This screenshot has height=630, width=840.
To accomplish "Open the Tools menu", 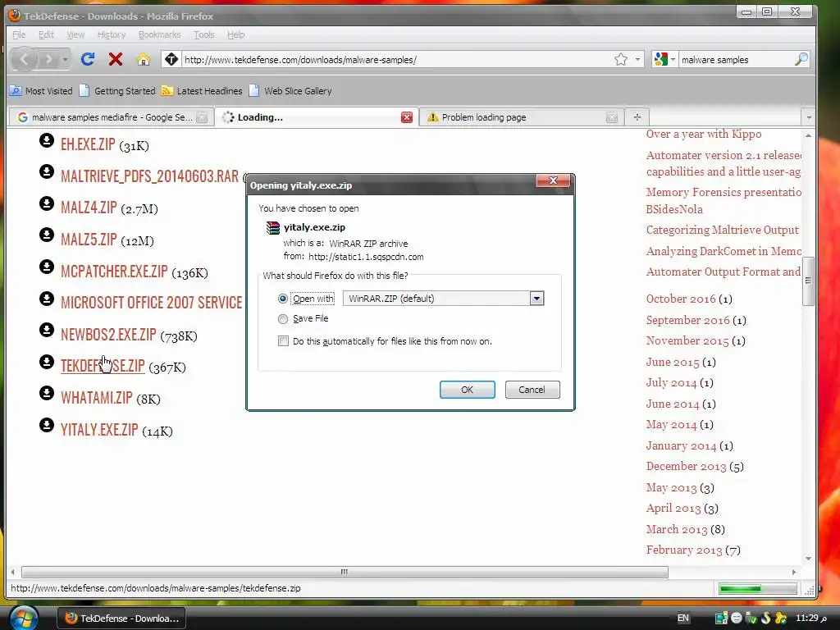I will pyautogui.click(x=204, y=34).
